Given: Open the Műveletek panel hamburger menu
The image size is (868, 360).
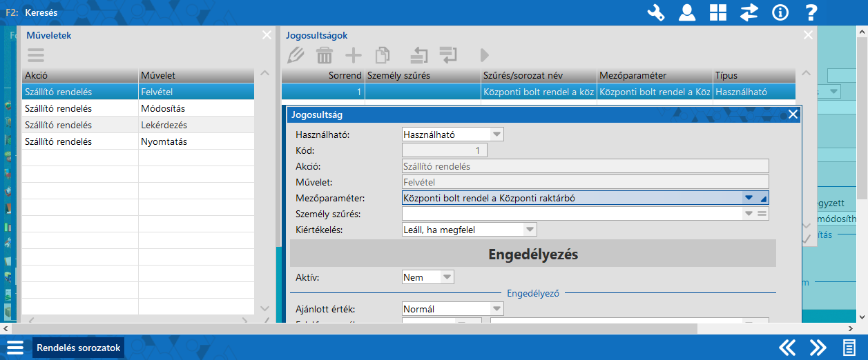Looking at the screenshot, I should (x=35, y=55).
